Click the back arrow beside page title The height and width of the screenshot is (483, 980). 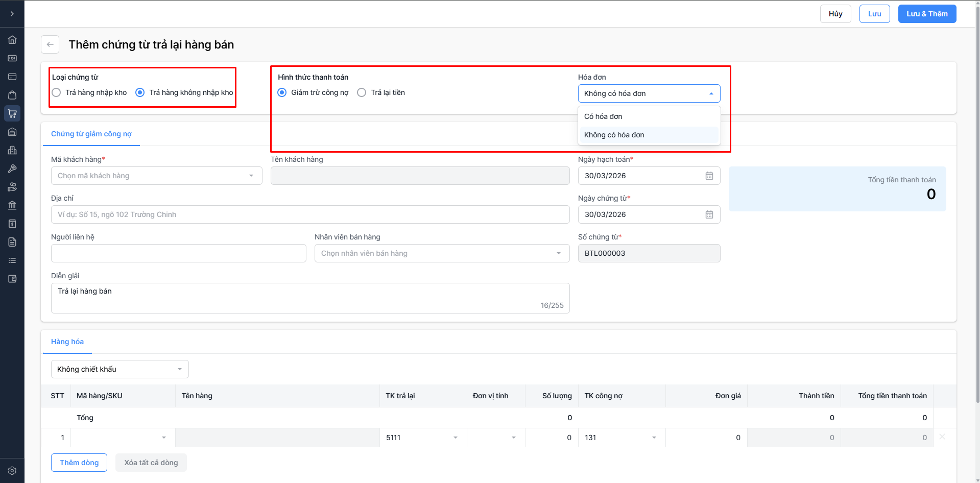click(50, 44)
